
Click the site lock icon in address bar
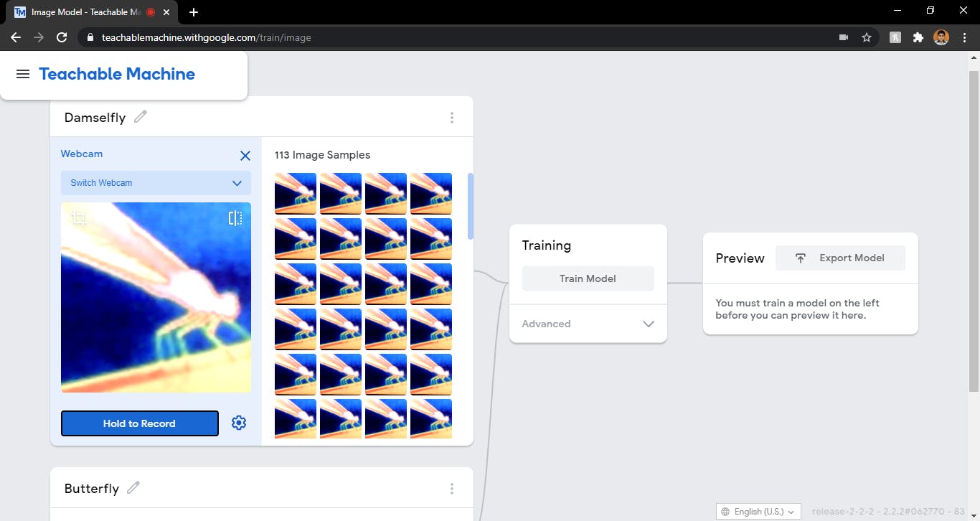(x=90, y=37)
